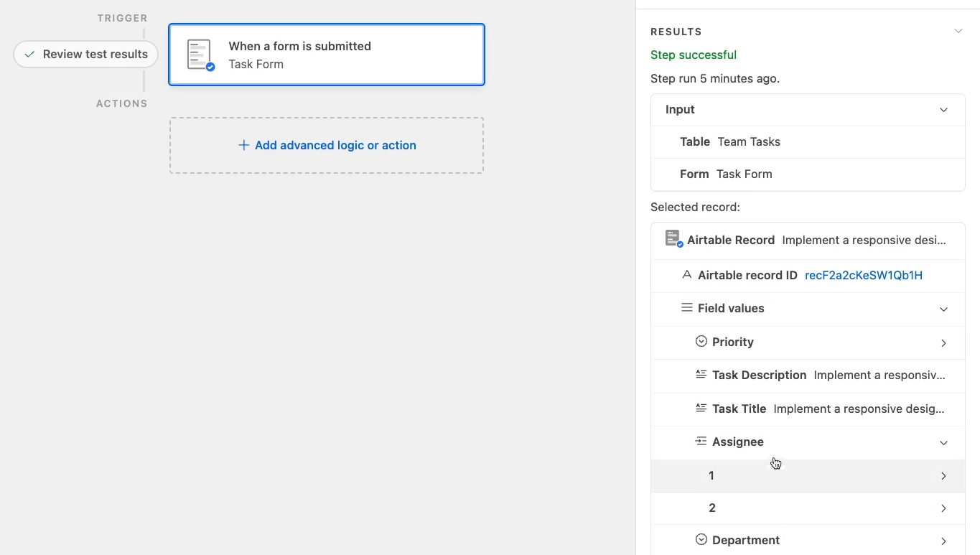Image resolution: width=980 pixels, height=555 pixels.
Task: Click the Form Task Form input row
Action: click(808, 174)
